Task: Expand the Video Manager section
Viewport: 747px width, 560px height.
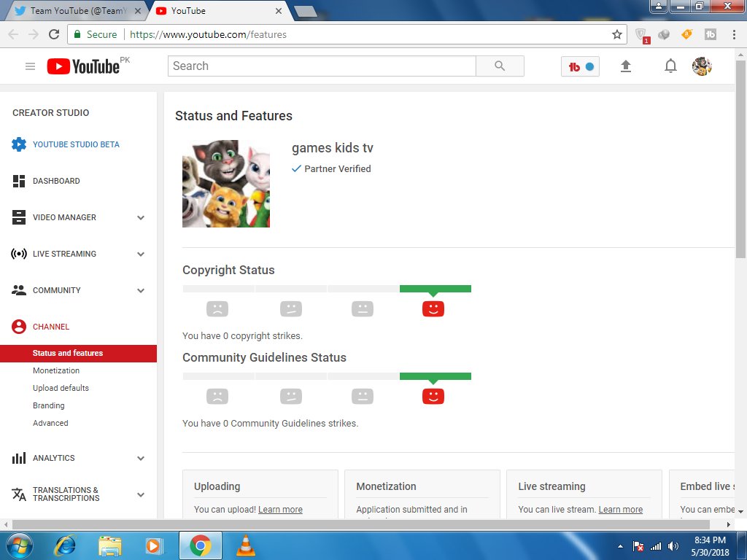Action: (x=141, y=217)
